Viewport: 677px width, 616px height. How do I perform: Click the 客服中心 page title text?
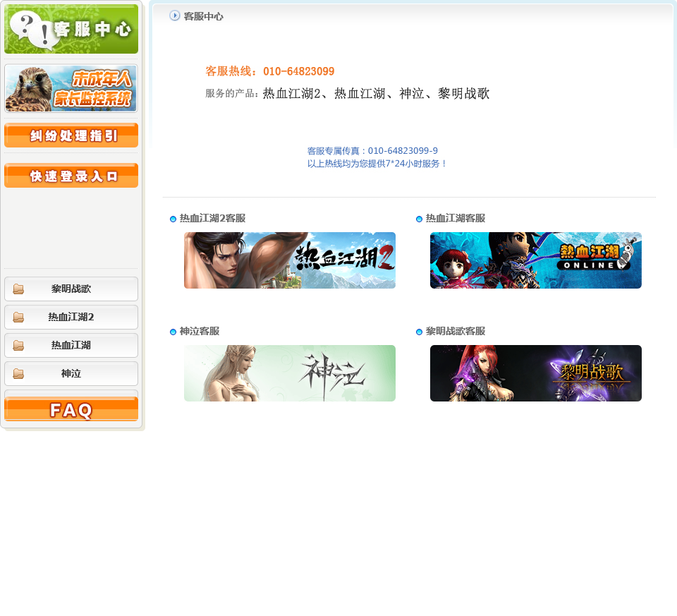coord(203,16)
